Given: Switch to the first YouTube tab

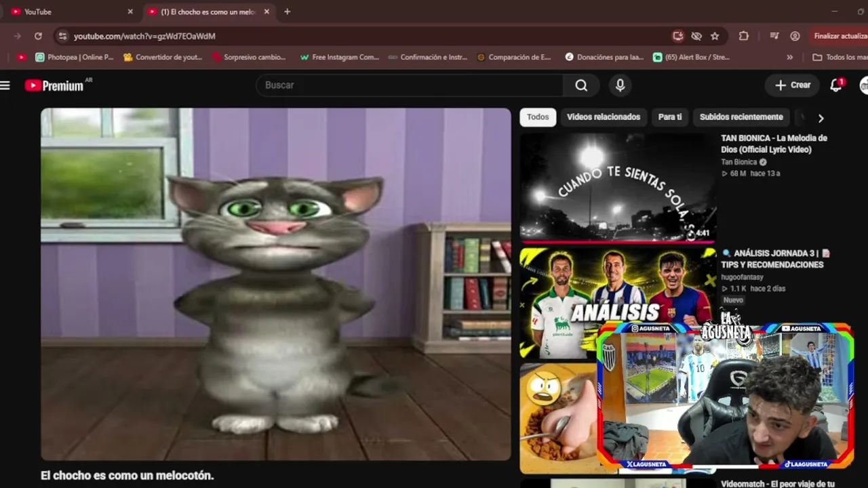Looking at the screenshot, I should 71,12.
